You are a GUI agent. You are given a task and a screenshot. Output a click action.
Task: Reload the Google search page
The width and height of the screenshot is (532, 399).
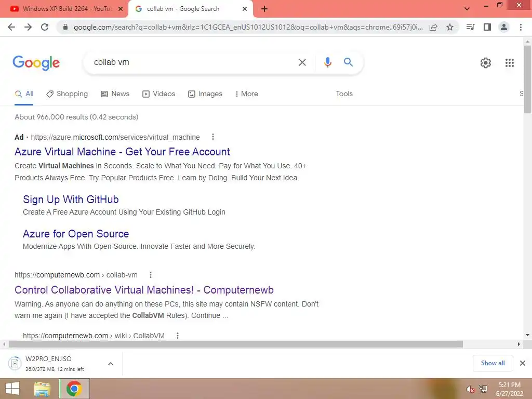click(x=45, y=27)
